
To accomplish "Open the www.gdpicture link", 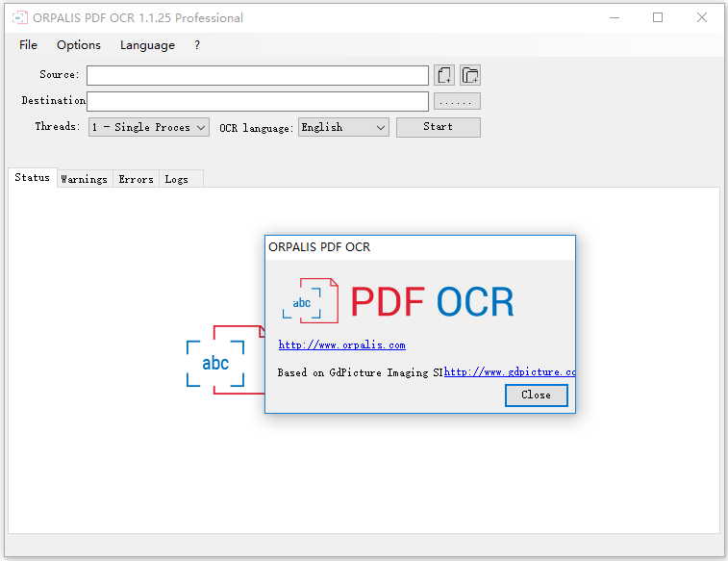I will point(510,372).
